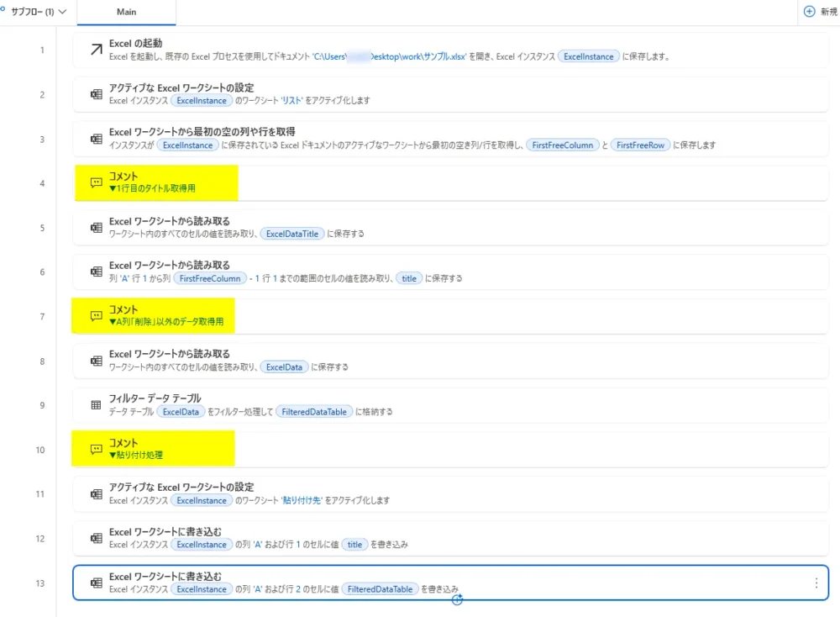Click the Excel icon on step 2
Viewport: 840px width, 617px height.
pyautogui.click(x=96, y=94)
